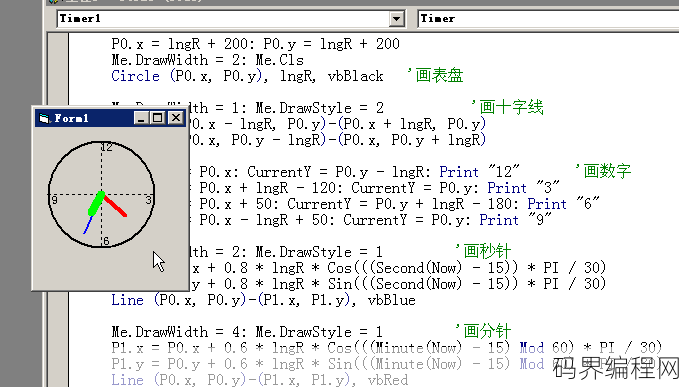Click the 9 on the clock face
This screenshot has width=679, height=387.
pyautogui.click(x=55, y=200)
